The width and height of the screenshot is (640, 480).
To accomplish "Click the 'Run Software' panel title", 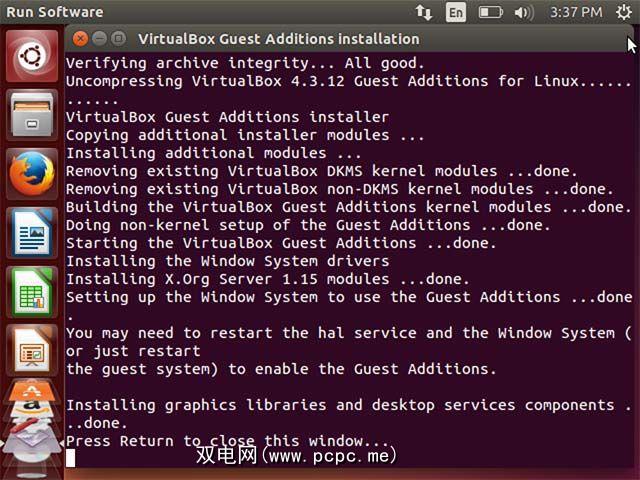I will pyautogui.click(x=55, y=12).
